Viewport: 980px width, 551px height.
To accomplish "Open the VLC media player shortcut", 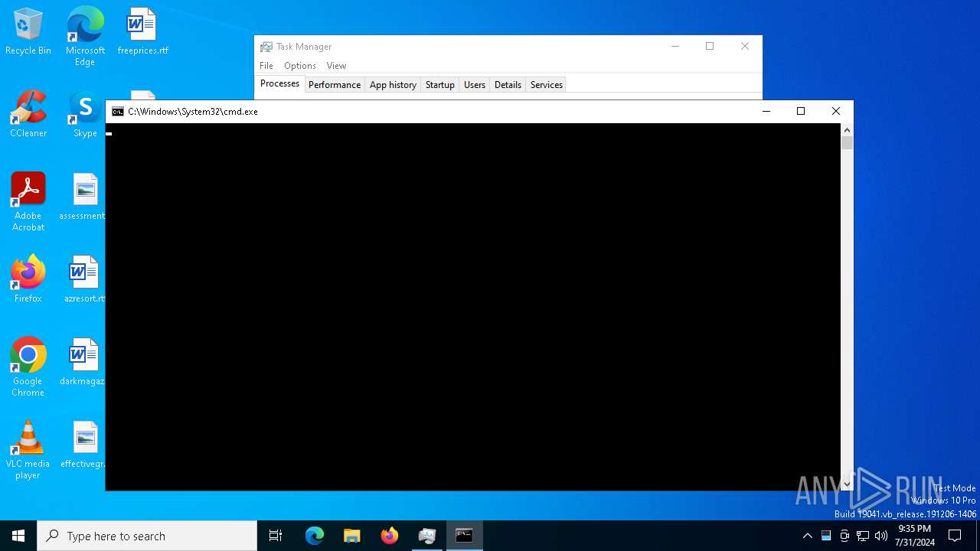I will point(28,450).
